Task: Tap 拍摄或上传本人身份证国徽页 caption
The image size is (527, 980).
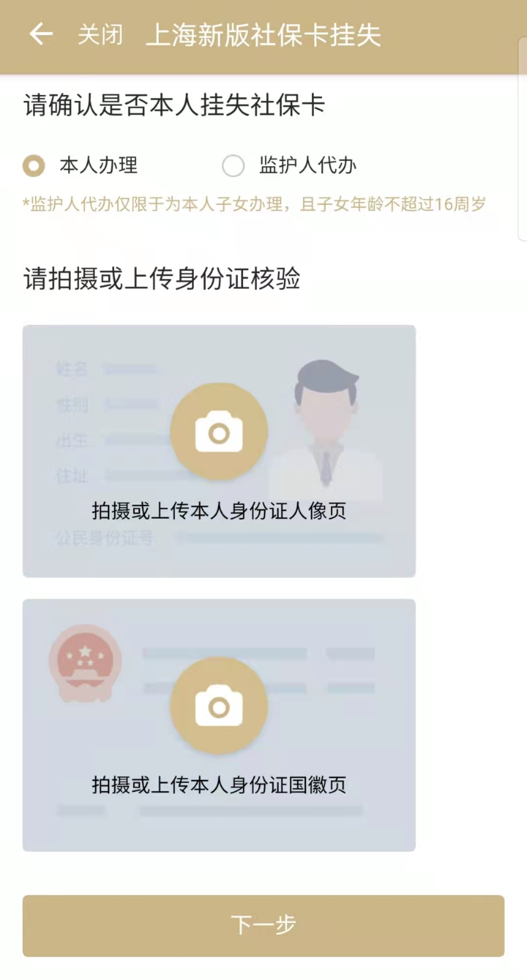Action: click(219, 785)
